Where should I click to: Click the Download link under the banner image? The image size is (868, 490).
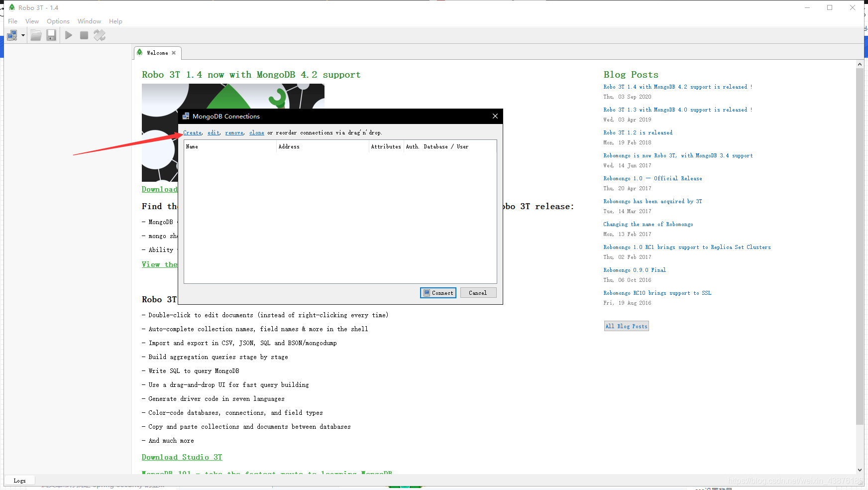(160, 189)
